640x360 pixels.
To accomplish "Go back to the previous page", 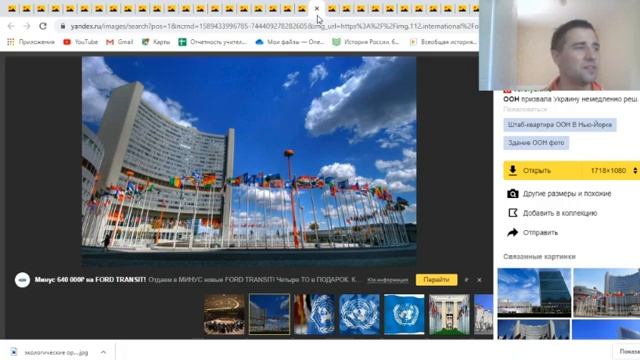I will (11, 26).
